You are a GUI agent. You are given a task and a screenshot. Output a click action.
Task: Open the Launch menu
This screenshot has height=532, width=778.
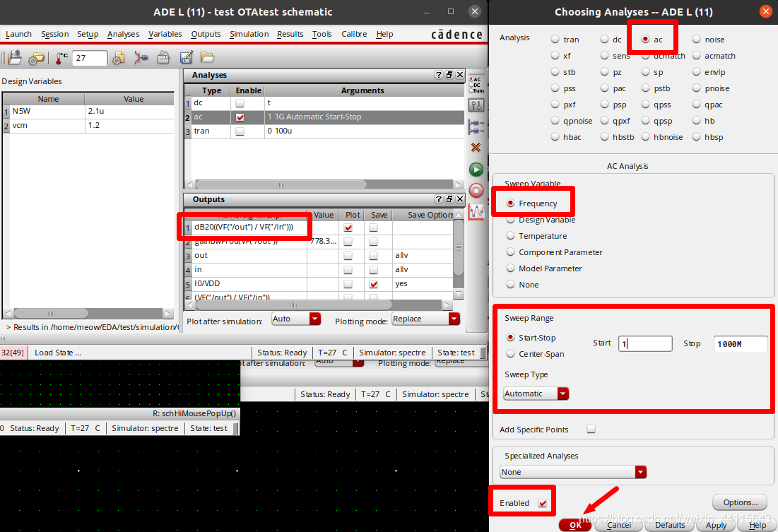[x=18, y=34]
